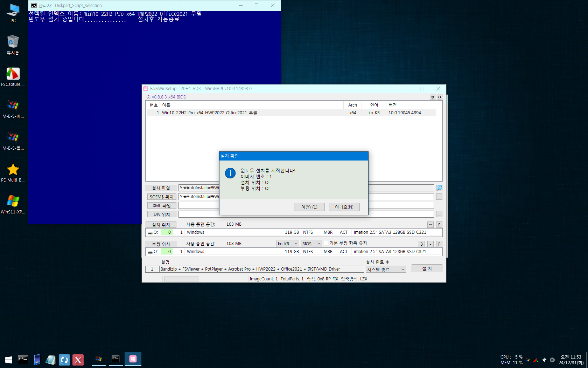The image size is (588, 368).
Task: Switch to running Windows-flag app in taskbar
Action: (99, 359)
